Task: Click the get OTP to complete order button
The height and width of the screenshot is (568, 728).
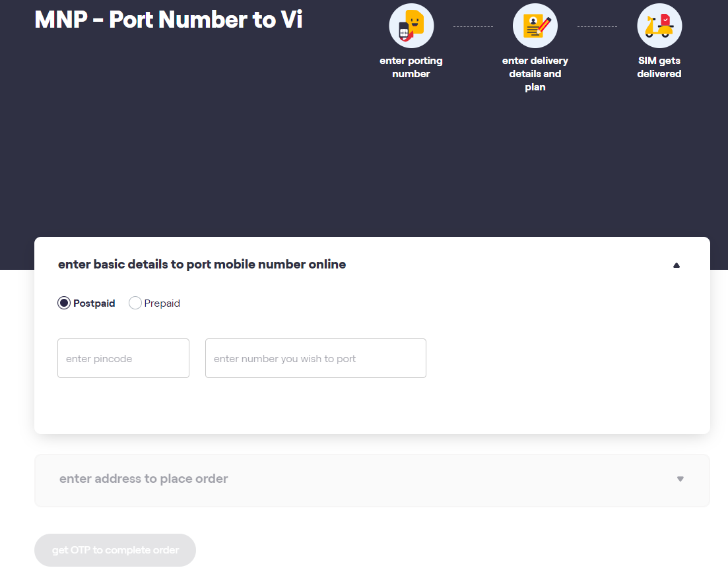Action: [114, 550]
